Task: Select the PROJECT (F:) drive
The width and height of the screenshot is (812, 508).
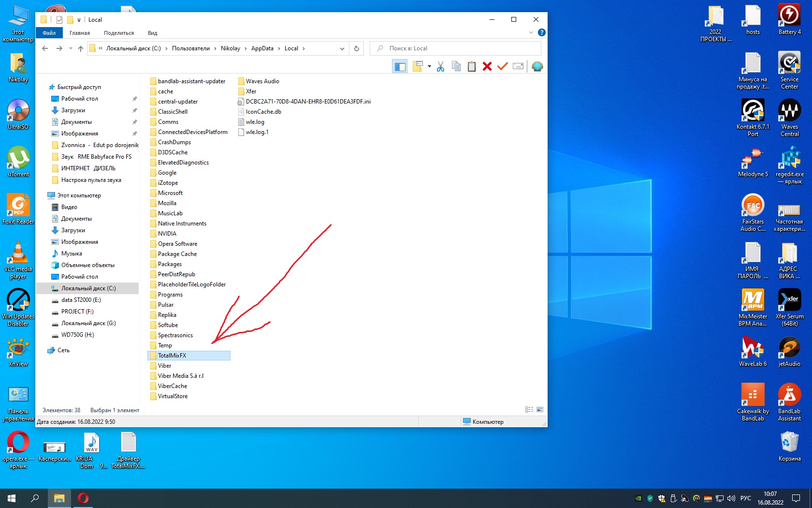Action: [x=77, y=312]
